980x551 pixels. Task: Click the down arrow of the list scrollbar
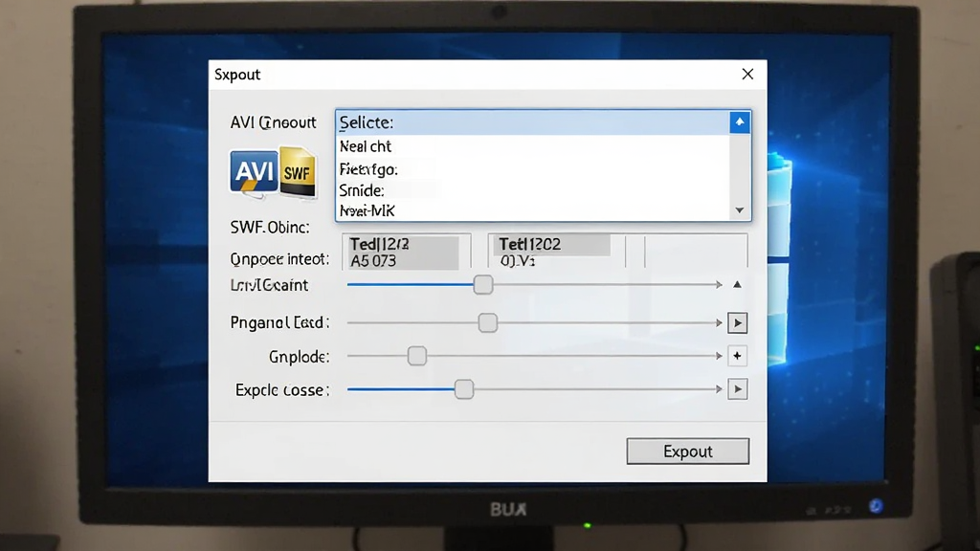coord(740,210)
